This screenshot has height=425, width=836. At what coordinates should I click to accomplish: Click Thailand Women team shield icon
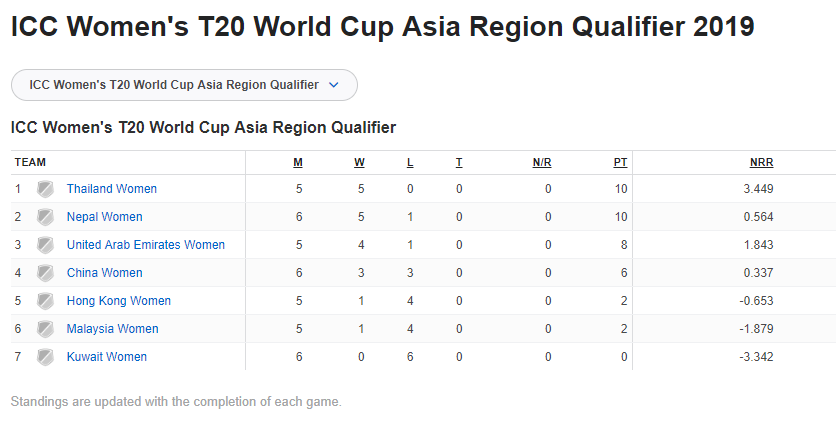pyautogui.click(x=45, y=189)
